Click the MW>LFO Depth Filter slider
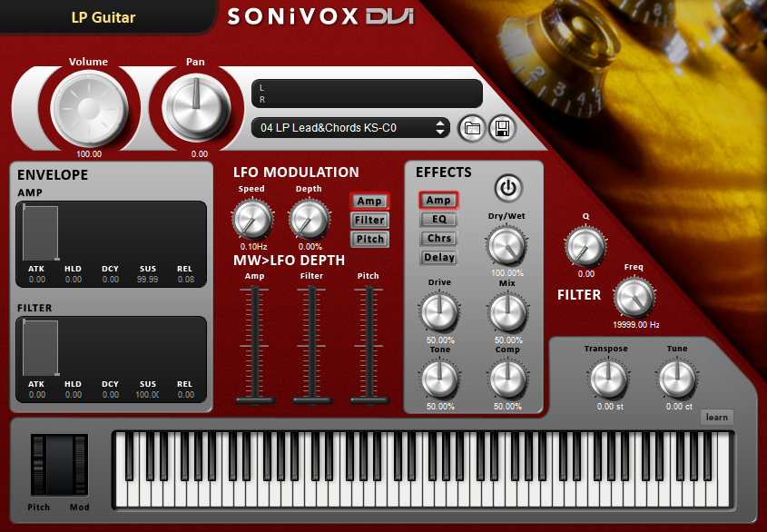Viewport: 767px width, 532px height. point(312,345)
